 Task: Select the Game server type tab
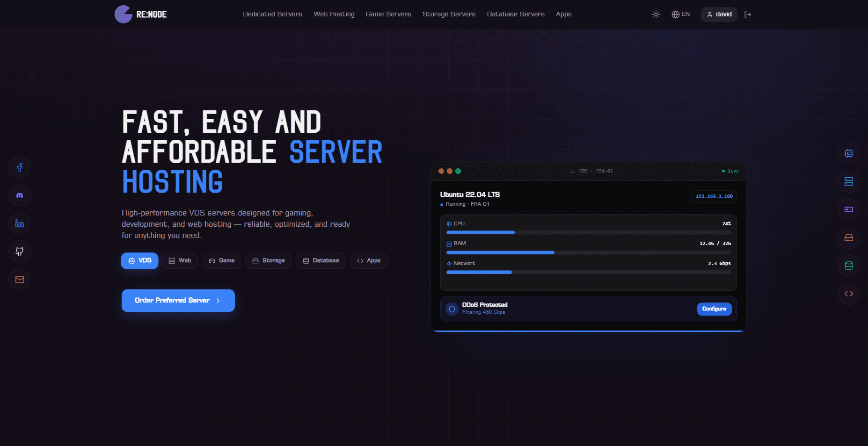tap(221, 261)
